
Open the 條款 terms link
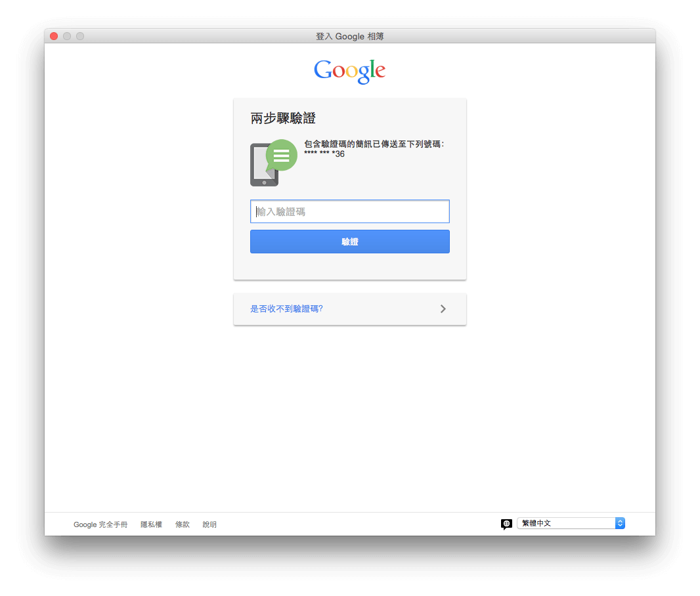[182, 524]
